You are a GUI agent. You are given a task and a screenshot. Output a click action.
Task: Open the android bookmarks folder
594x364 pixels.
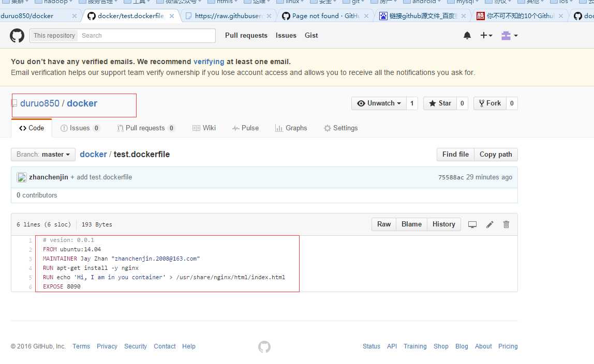click(x=423, y=2)
